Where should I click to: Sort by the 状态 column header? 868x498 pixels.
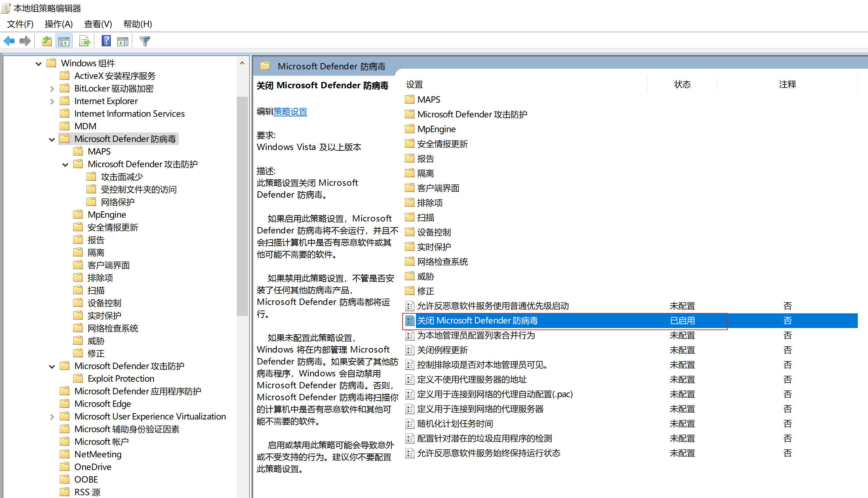[x=682, y=84]
